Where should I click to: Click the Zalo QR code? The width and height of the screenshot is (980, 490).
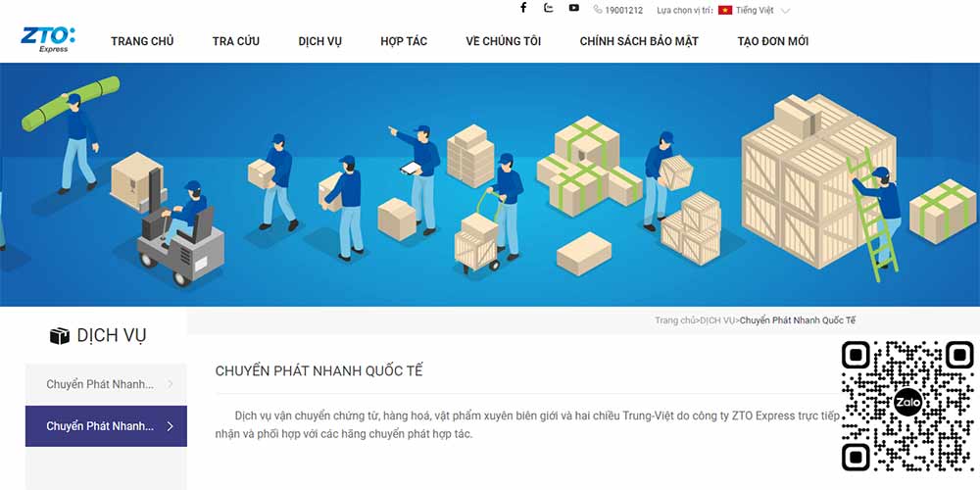coord(907,407)
